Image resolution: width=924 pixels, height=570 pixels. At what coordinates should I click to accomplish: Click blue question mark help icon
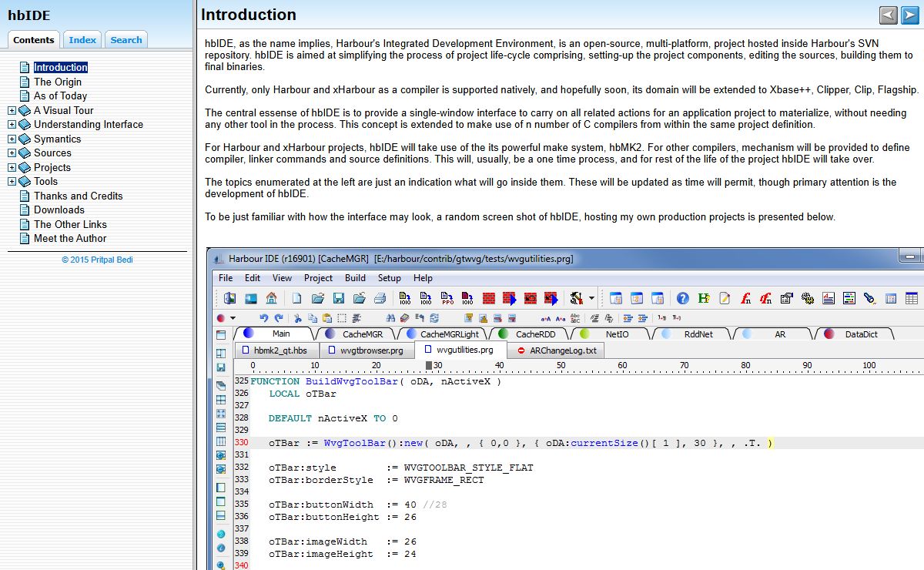coord(683,298)
